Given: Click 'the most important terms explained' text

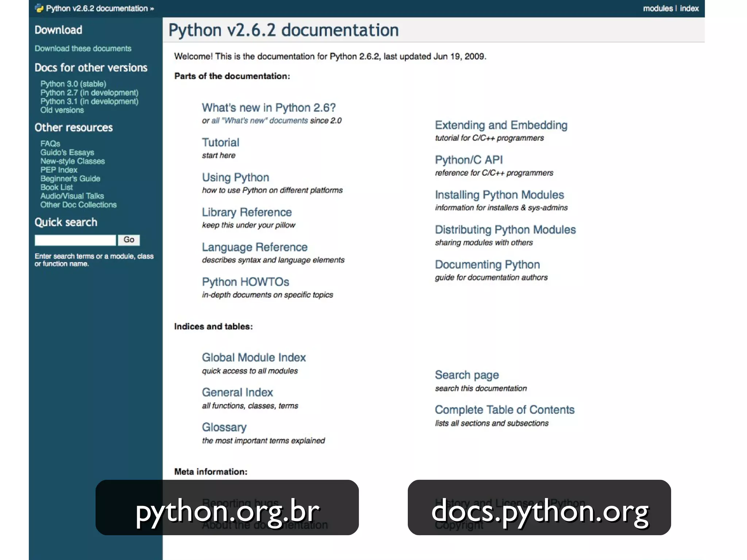Looking at the screenshot, I should 263,441.
